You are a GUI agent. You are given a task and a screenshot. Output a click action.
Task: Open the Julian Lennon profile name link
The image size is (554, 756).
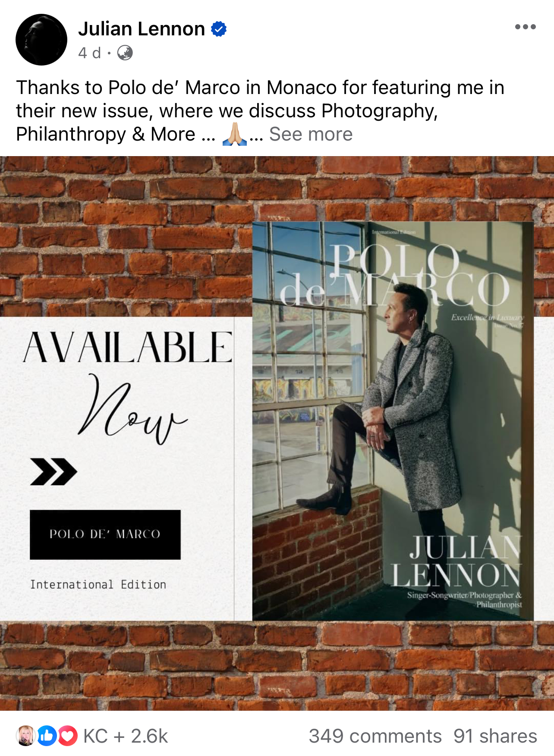pyautogui.click(x=142, y=29)
